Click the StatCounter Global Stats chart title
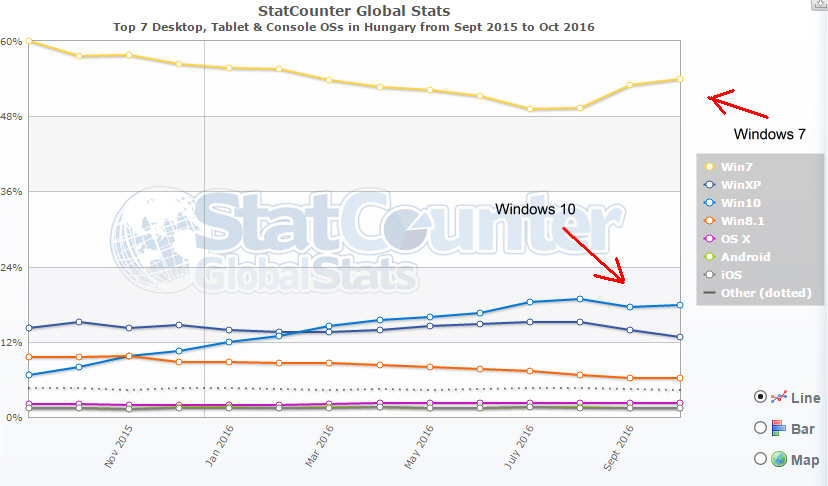Screen dimensions: 828x486 353,11
